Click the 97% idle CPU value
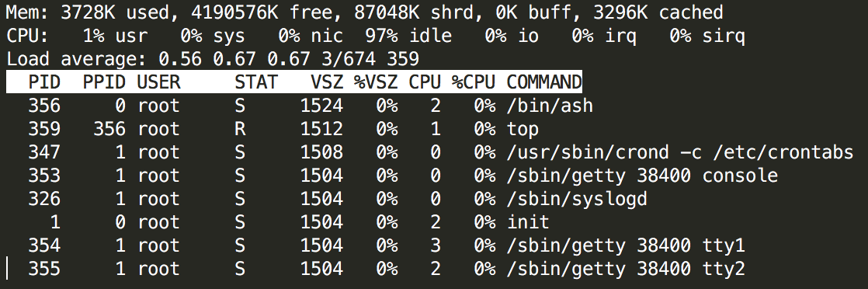 coord(408,36)
